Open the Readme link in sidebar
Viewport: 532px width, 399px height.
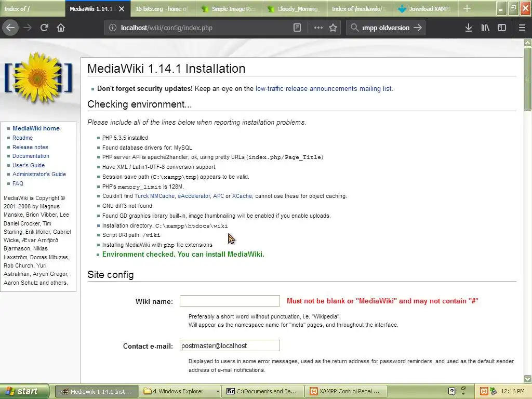23,138
